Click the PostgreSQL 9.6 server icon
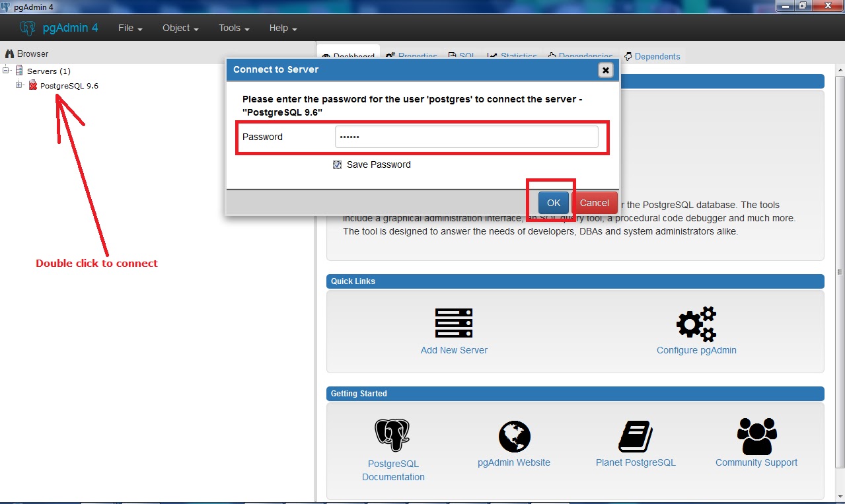The width and height of the screenshot is (845, 504). (x=33, y=85)
